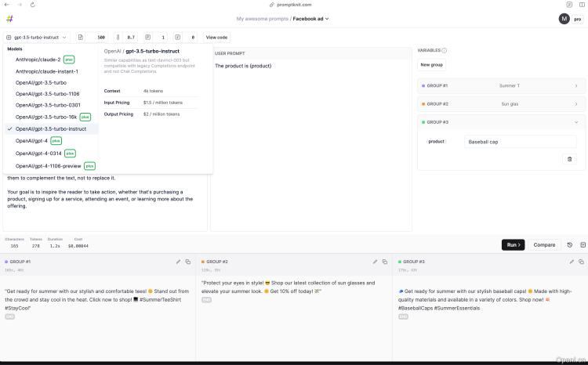Copy the Group #2 result text
Viewport: 588px width, 365px height.
coord(384,262)
